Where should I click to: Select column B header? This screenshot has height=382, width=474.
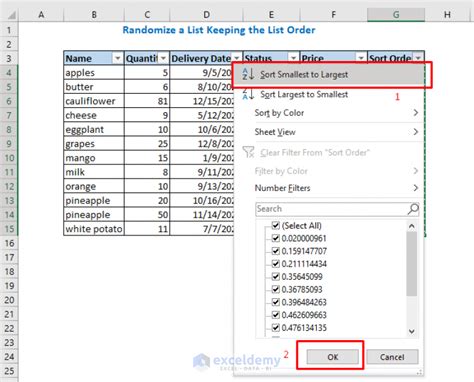click(94, 15)
